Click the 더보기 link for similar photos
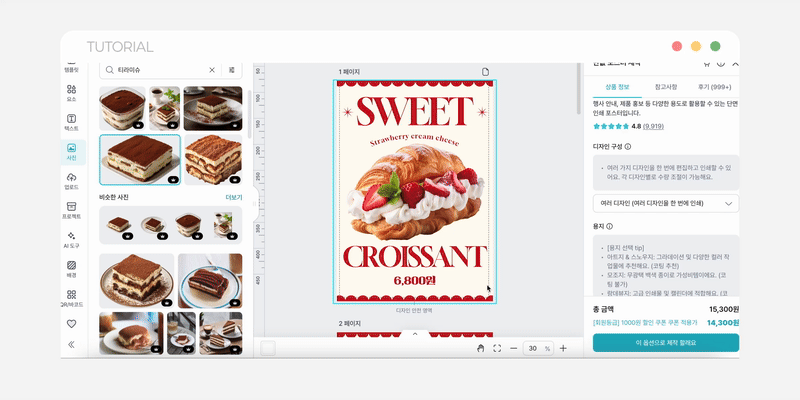 233,198
